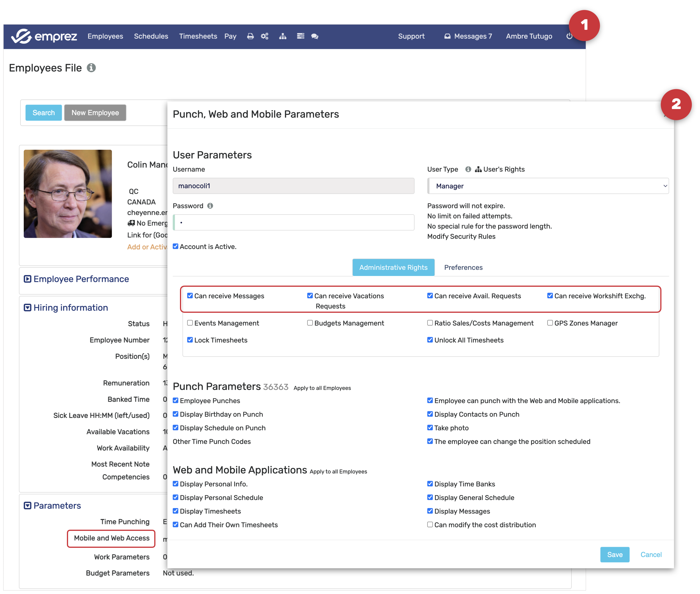The width and height of the screenshot is (700, 594).
Task: Click the info icon next to Password
Action: pyautogui.click(x=210, y=206)
